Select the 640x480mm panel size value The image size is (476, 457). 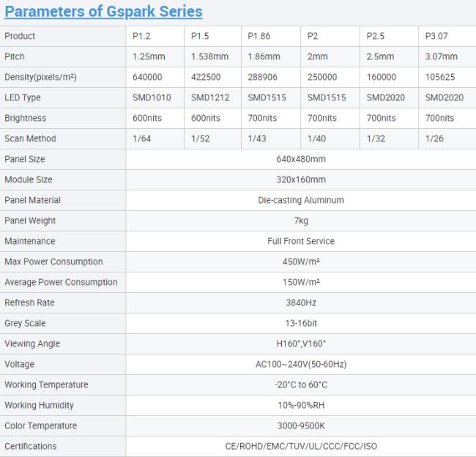click(x=300, y=159)
